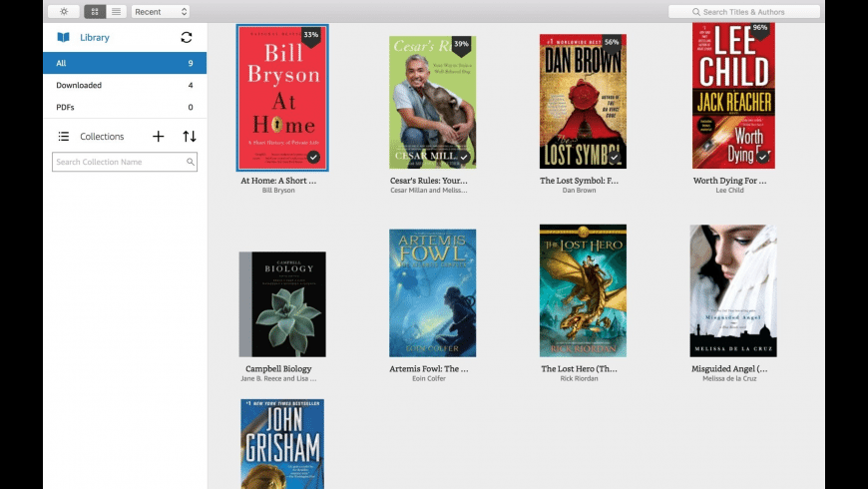Click the 56% progress badge on The Lost Symbol
868x489 pixels.
(x=612, y=43)
